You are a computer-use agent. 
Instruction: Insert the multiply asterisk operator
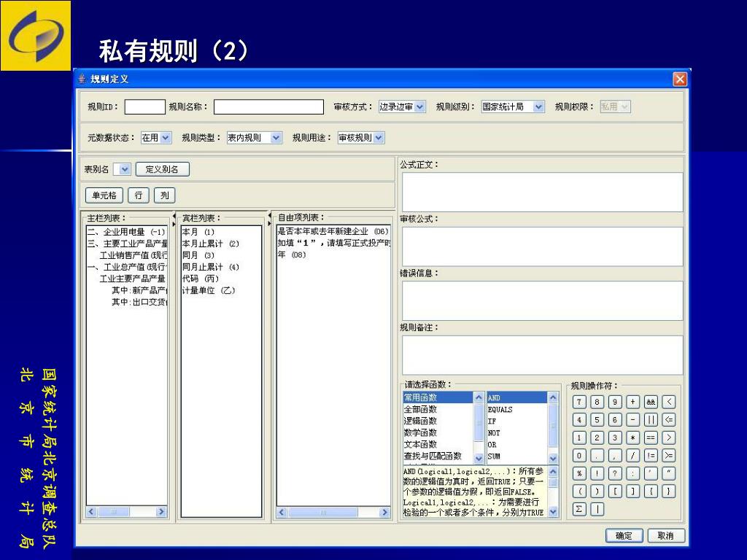pyautogui.click(x=632, y=437)
